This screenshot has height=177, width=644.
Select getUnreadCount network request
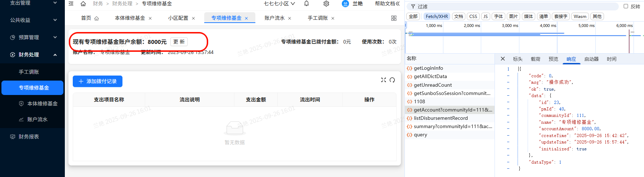[450, 85]
